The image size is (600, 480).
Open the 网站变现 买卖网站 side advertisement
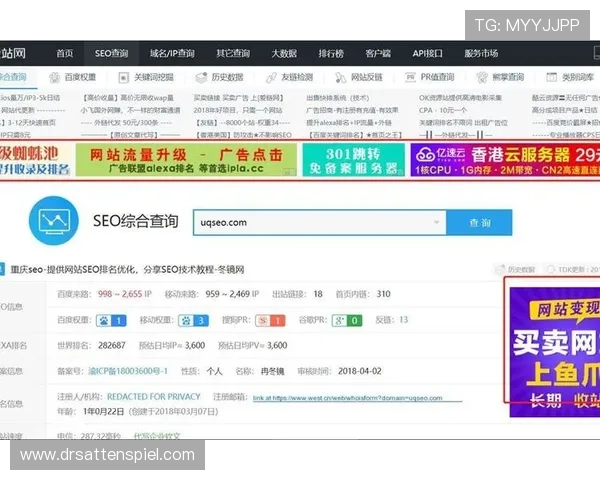click(x=555, y=352)
